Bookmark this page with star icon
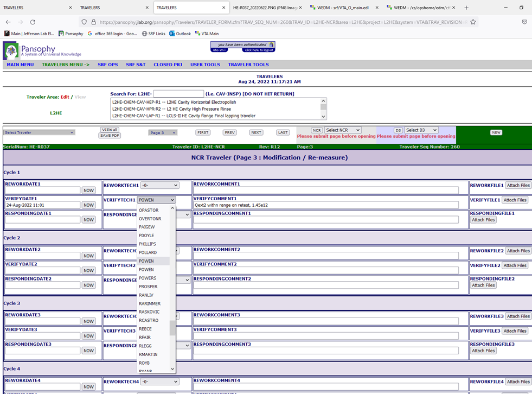 pyautogui.click(x=473, y=22)
